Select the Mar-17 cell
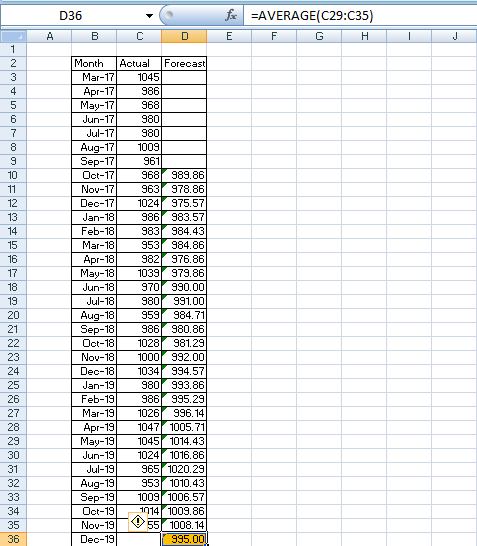Image resolution: width=477 pixels, height=546 pixels. 94,77
